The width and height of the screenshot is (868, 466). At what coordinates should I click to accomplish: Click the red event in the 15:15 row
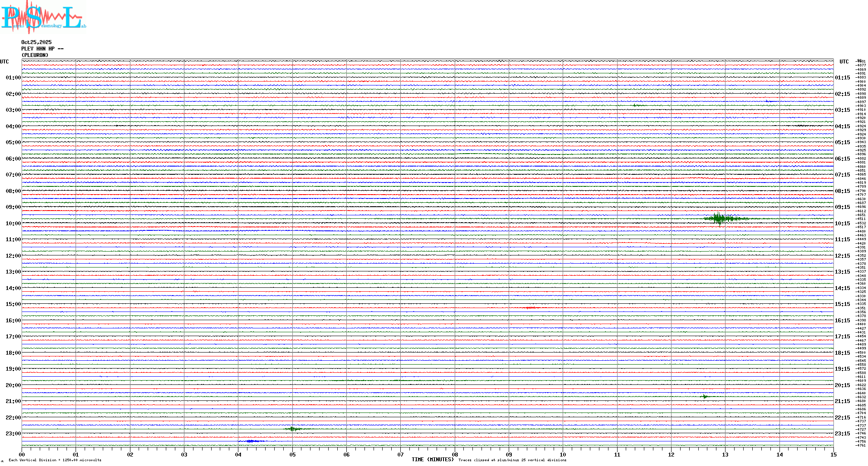[x=530, y=308]
